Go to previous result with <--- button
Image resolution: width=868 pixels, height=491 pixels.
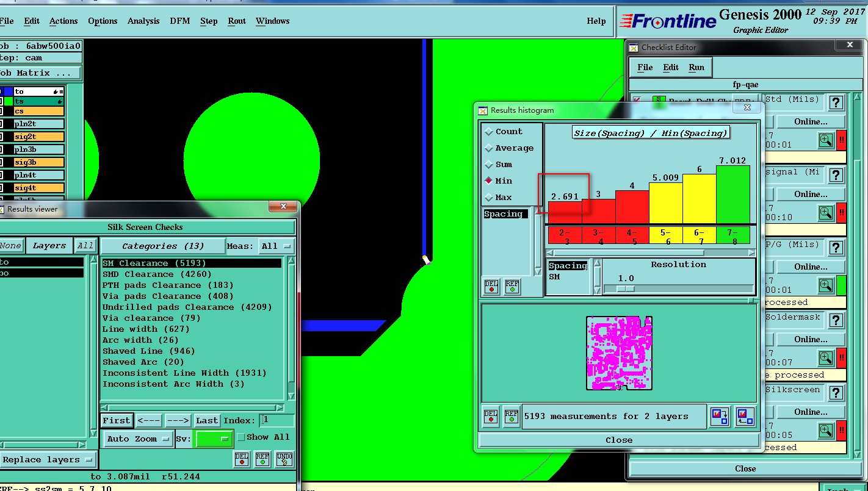pyautogui.click(x=148, y=420)
